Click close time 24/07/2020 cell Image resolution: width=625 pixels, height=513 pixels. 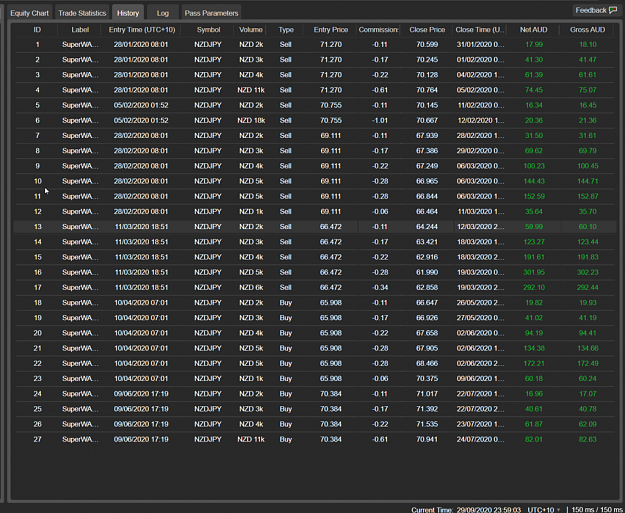(x=480, y=439)
